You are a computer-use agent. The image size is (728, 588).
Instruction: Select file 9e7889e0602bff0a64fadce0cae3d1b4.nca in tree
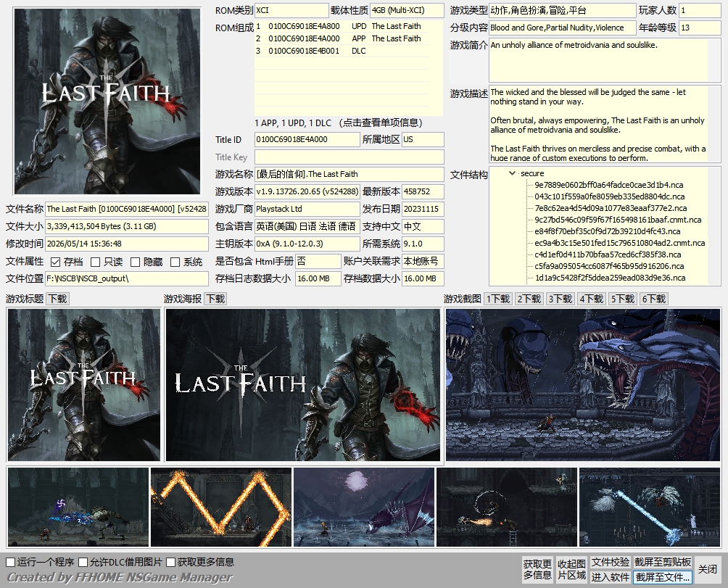click(608, 185)
